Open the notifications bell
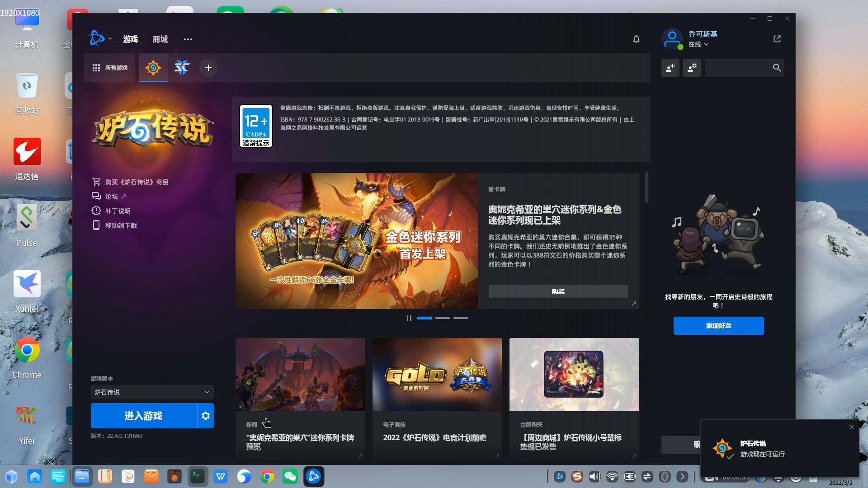Screen dimensions: 868x488 pyautogui.click(x=636, y=39)
